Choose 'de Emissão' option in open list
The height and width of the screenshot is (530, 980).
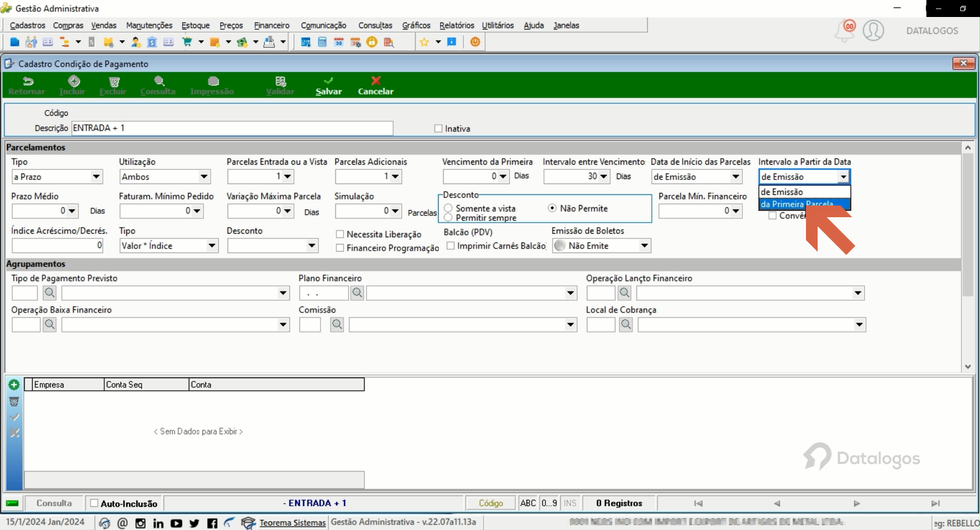[804, 192]
